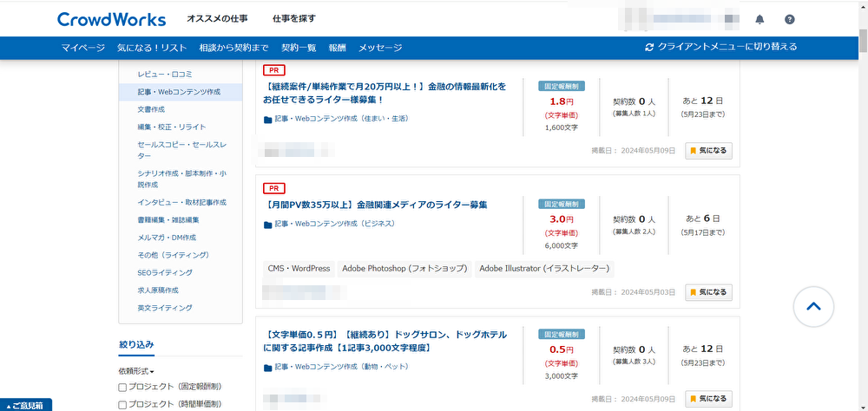Switch to クライアントメニュー
The width and height of the screenshot is (868, 411).
(721, 47)
